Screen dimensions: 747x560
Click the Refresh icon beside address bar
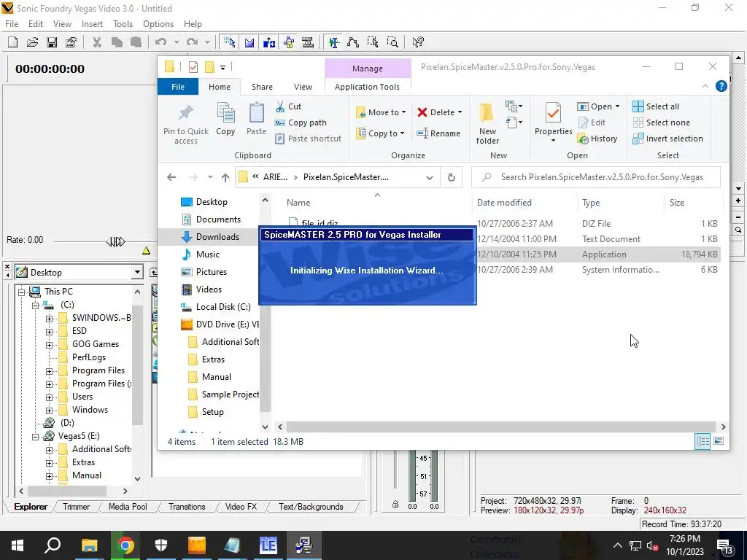(451, 177)
